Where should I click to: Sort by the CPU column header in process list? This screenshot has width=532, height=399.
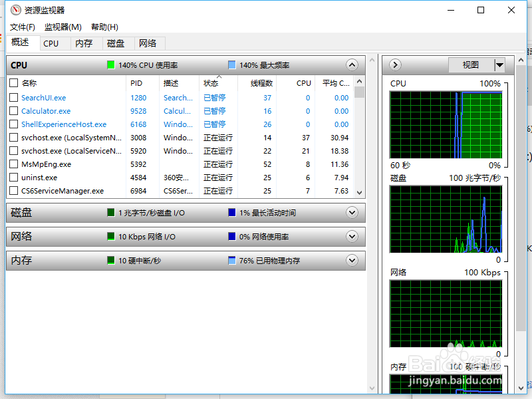[296, 83]
